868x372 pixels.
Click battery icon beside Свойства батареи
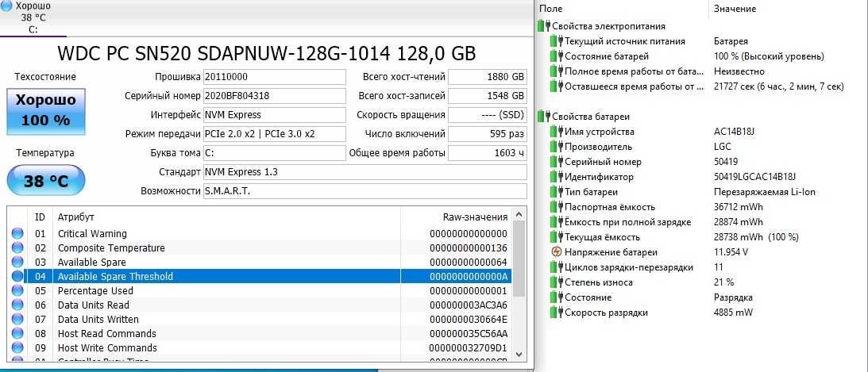click(x=544, y=117)
